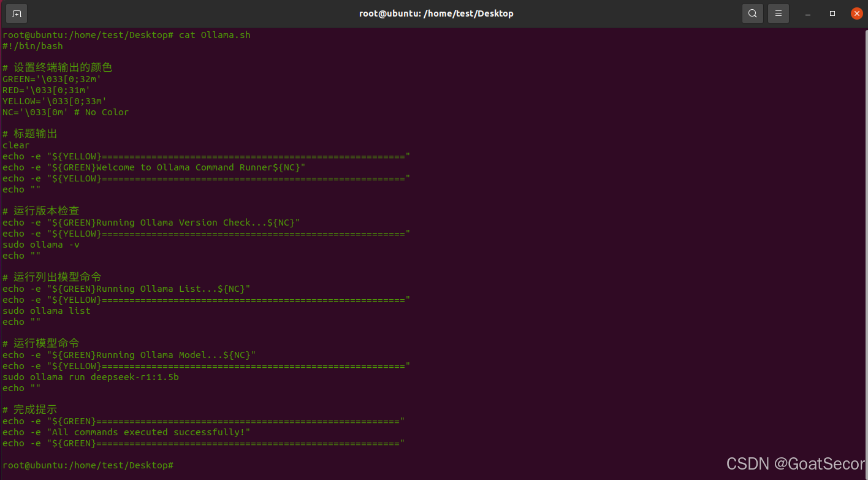Click the 'Running Ollama List...' line

coord(126,289)
